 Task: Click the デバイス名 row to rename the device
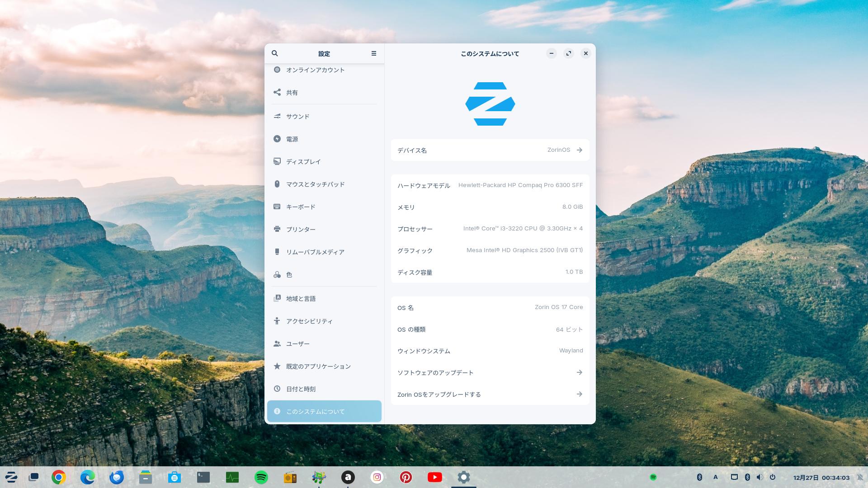[x=490, y=150]
